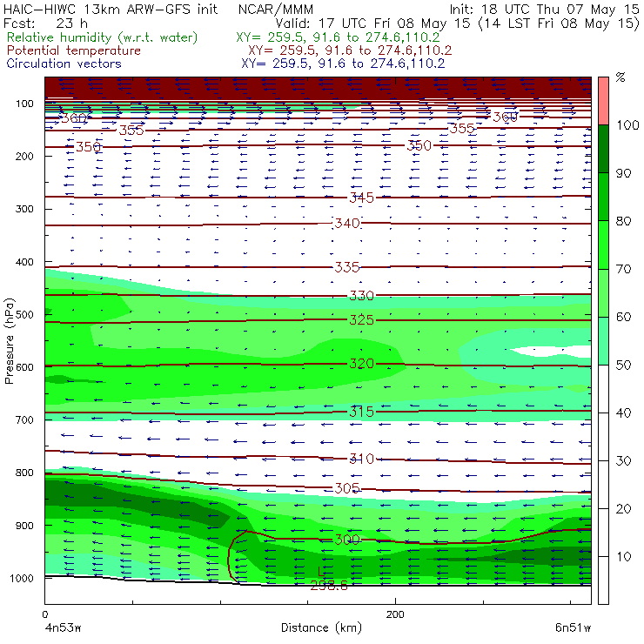Click the 'Pressure (hPa)' axis label

click(x=9, y=341)
